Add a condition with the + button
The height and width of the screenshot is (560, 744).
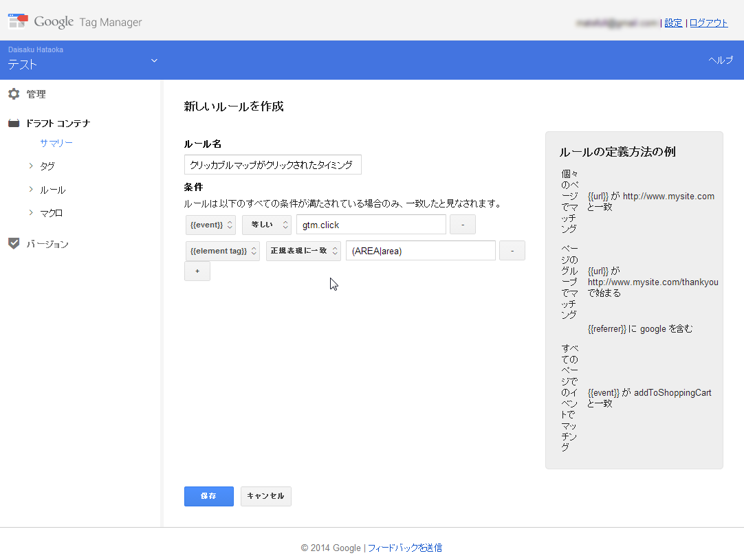coord(197,271)
